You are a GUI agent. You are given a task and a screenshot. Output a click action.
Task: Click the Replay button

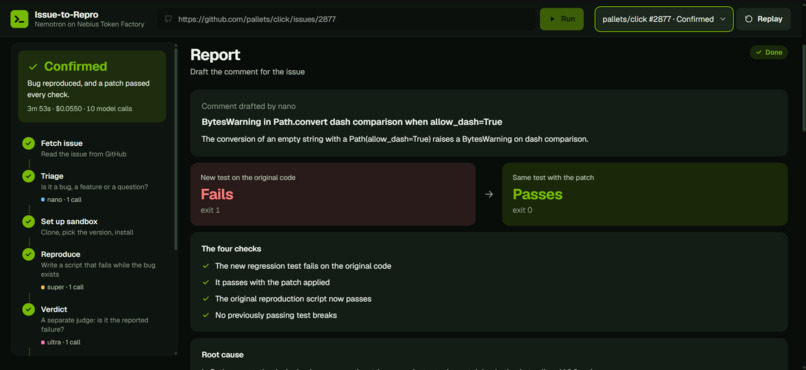[763, 19]
